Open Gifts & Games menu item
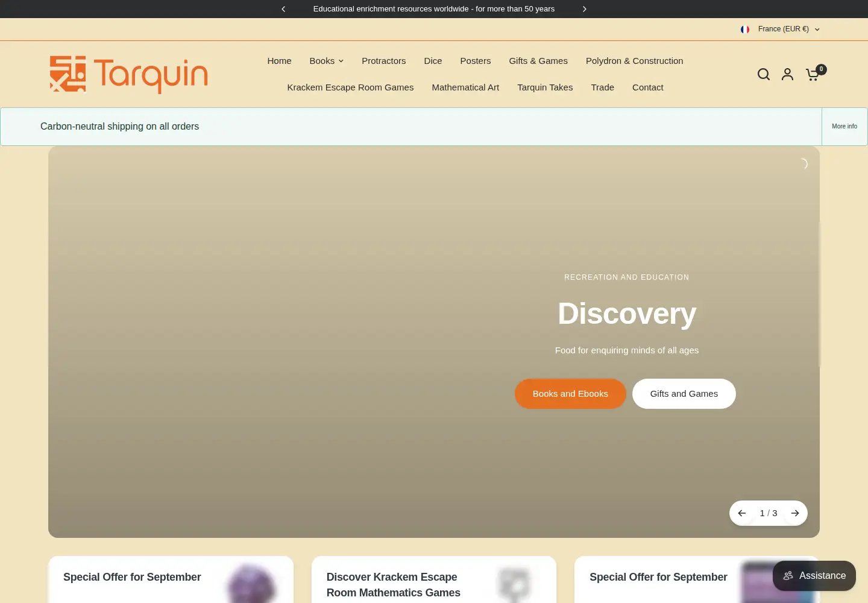Screen dimensions: 868x603 538,61
